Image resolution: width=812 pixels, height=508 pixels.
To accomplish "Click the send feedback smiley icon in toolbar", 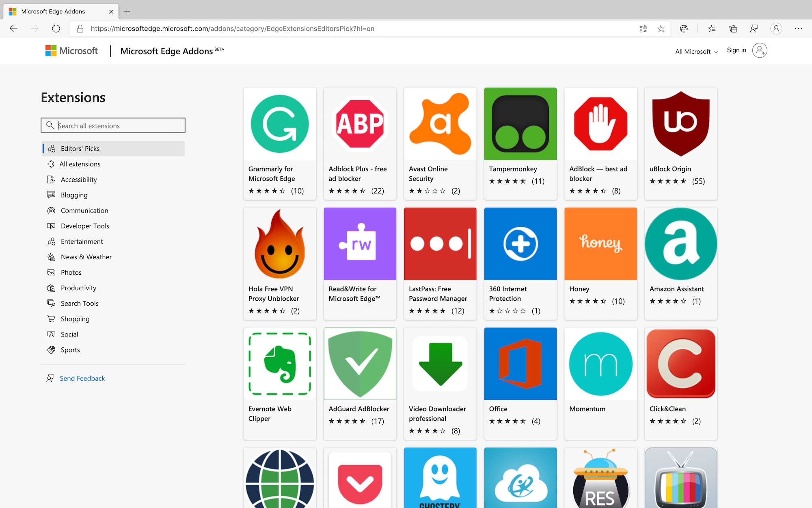I will (x=754, y=28).
